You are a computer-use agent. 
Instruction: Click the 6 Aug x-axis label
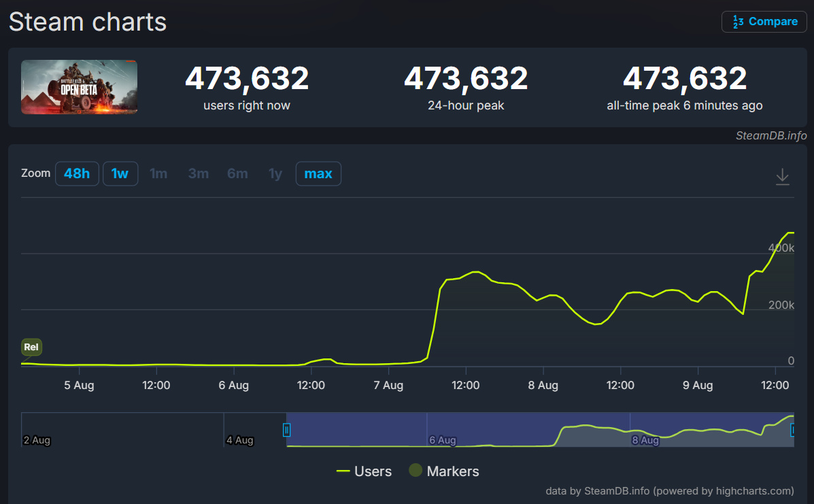234,385
